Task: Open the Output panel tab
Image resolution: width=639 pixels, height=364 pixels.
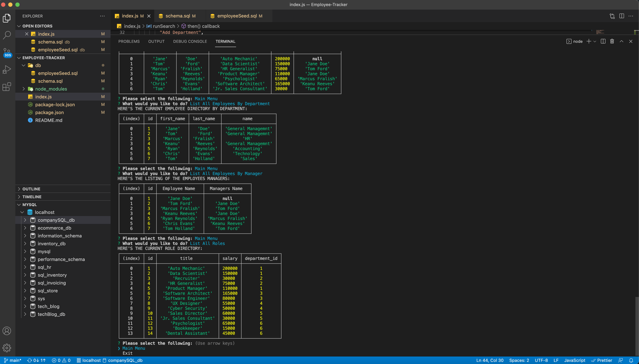Action: [x=157, y=41]
